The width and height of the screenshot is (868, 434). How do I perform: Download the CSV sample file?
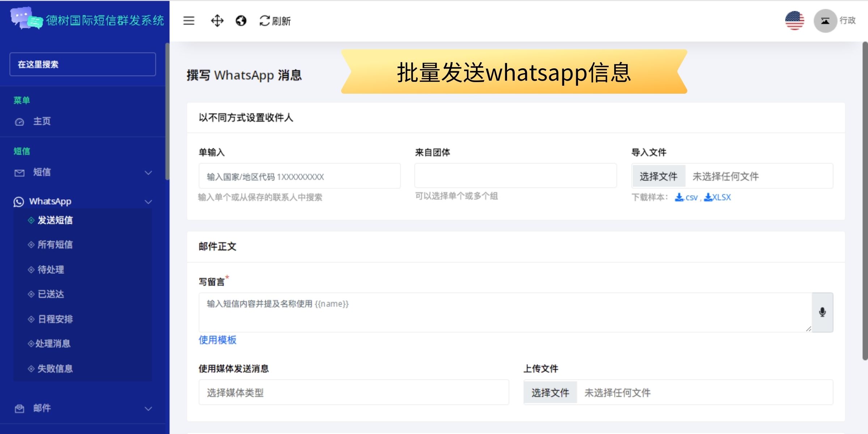[x=686, y=197]
